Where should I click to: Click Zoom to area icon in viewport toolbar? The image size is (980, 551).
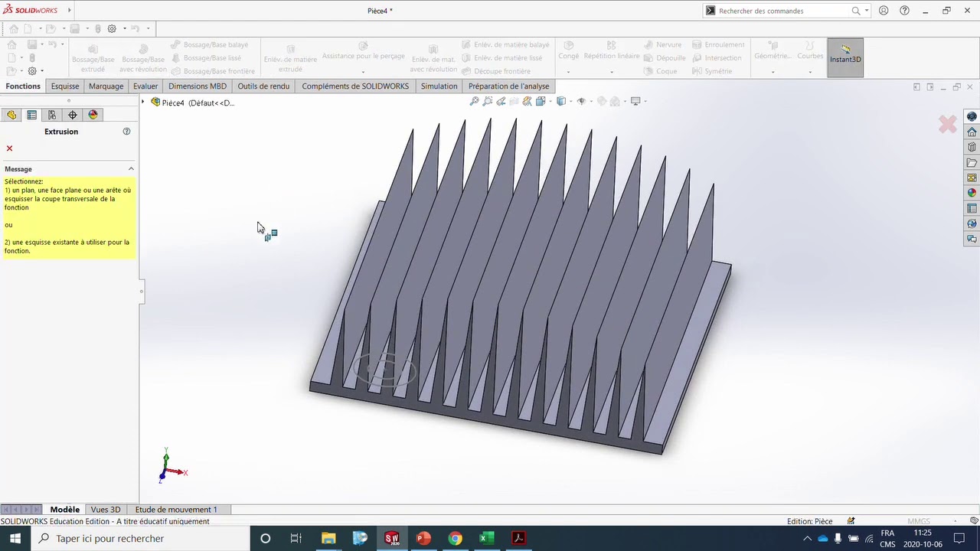tap(488, 101)
